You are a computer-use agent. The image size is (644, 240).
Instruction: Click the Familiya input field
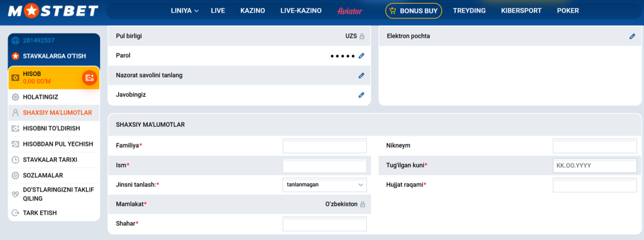[x=325, y=146]
